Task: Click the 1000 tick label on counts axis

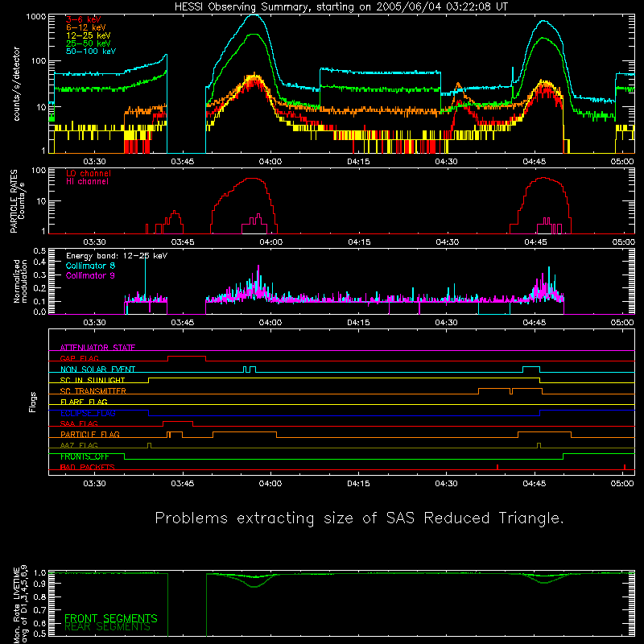Action: click(36, 17)
